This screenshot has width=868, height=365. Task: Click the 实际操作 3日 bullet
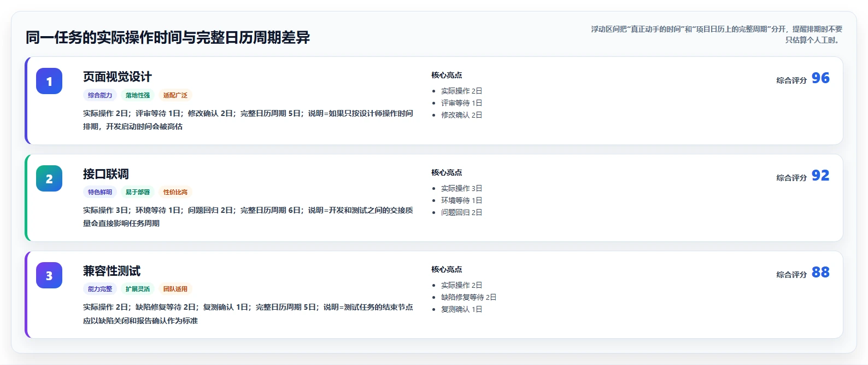point(461,188)
